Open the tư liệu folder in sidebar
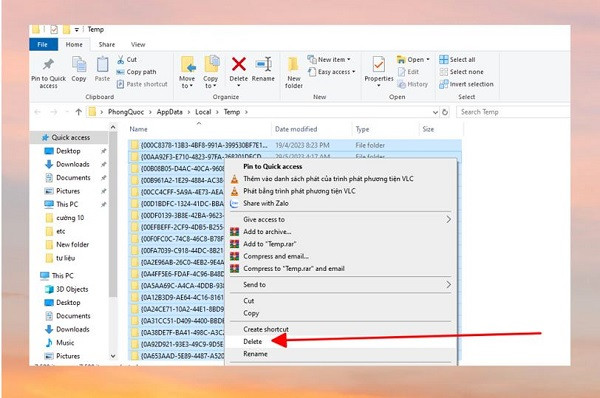This screenshot has height=398, width=600. (65, 258)
